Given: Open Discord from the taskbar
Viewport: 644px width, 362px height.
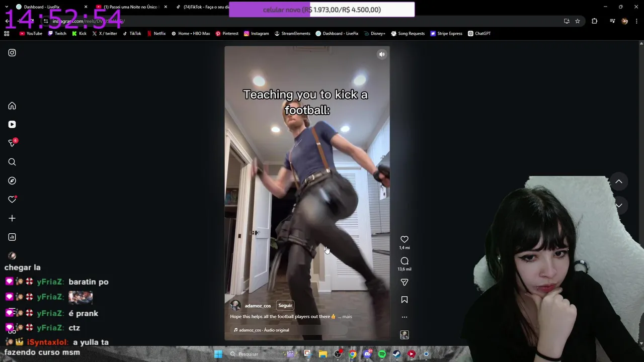Looking at the screenshot, I should point(367,354).
